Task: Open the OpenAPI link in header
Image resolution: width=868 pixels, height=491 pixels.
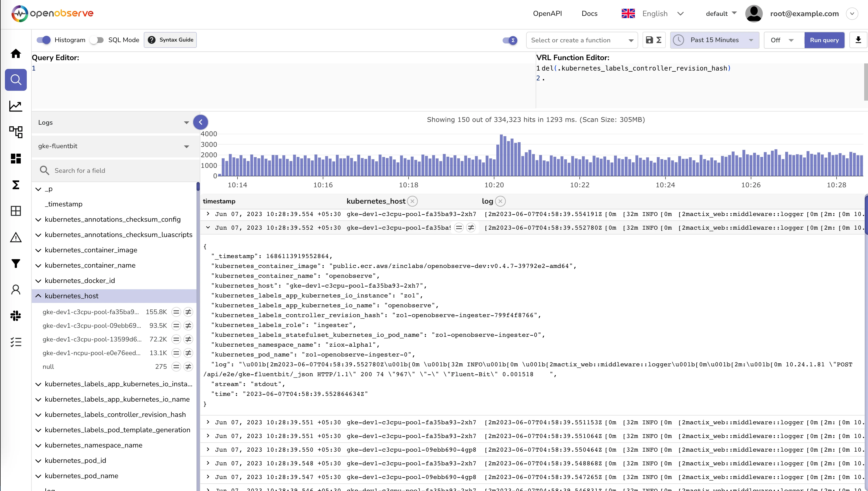Action: (547, 13)
